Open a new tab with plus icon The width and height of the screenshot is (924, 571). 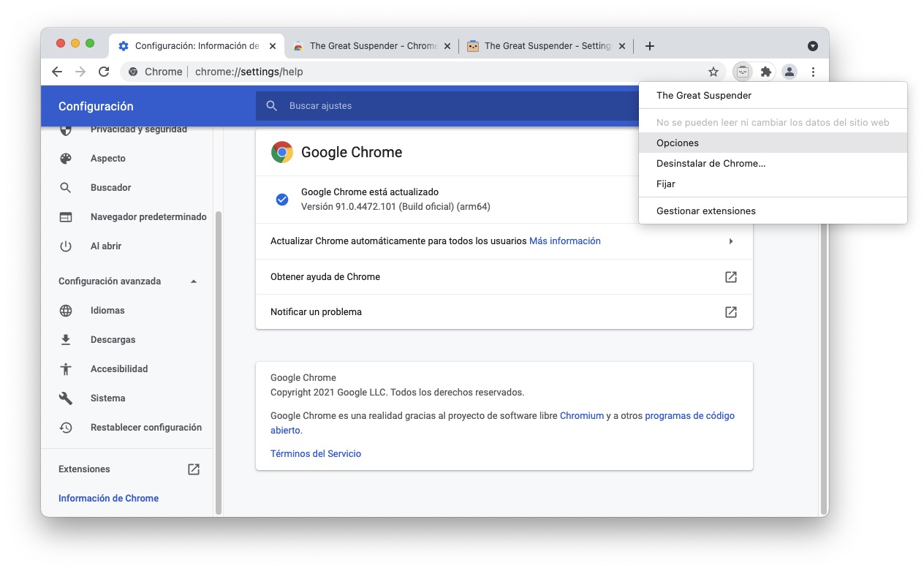[649, 46]
